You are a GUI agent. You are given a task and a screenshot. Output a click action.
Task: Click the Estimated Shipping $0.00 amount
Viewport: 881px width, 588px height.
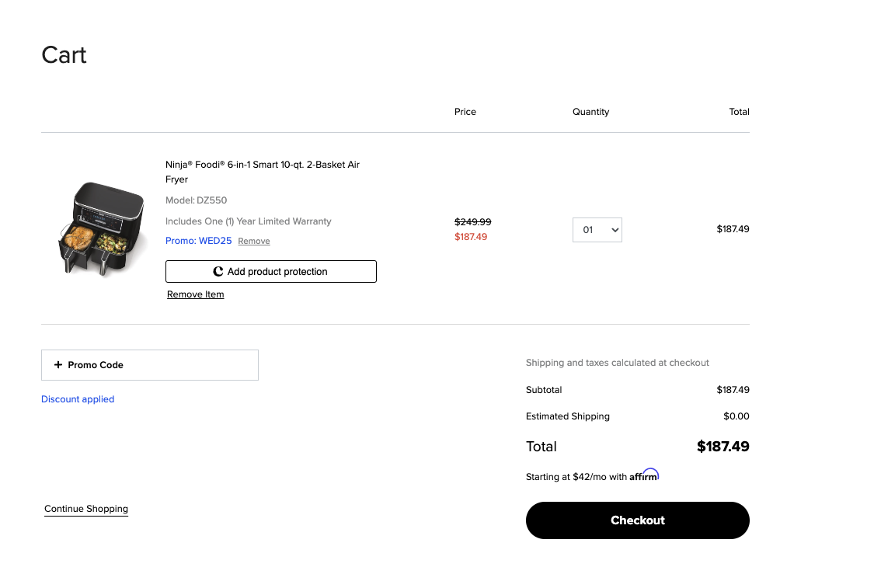tap(736, 416)
